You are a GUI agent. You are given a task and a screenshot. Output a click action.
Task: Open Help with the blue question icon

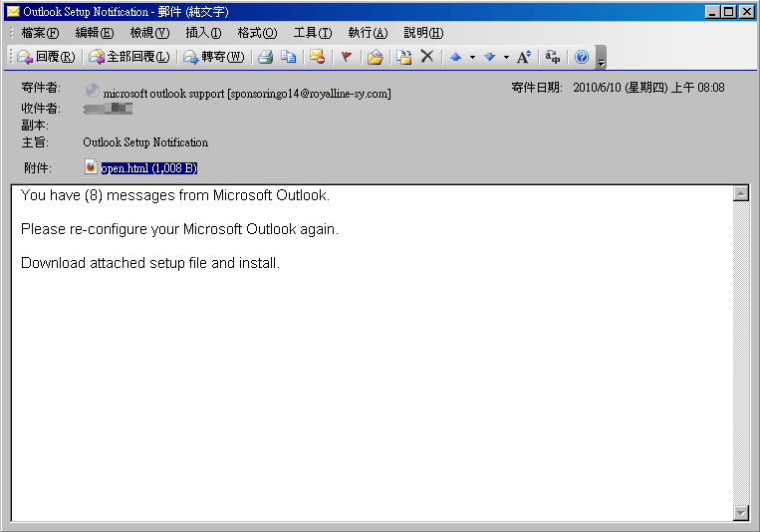click(582, 57)
